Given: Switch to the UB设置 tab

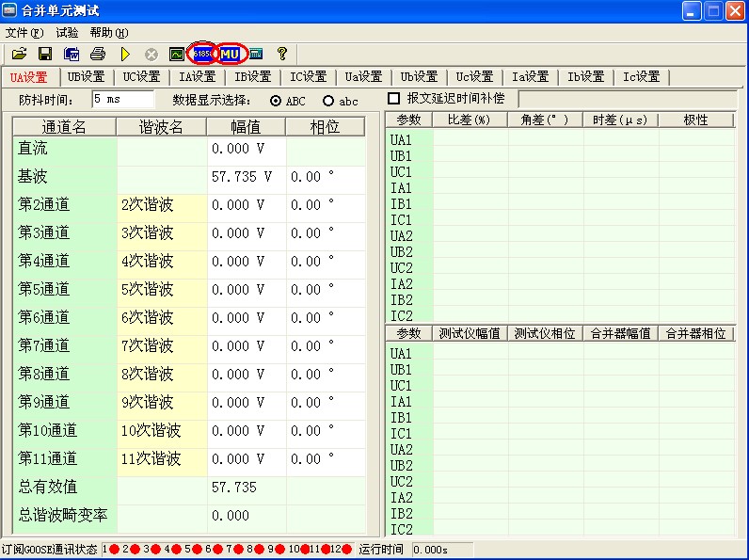Looking at the screenshot, I should [x=86, y=77].
